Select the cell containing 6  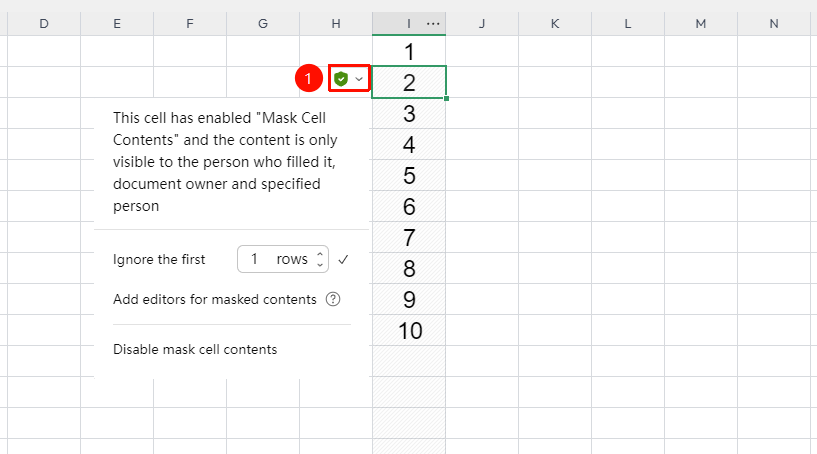(409, 206)
